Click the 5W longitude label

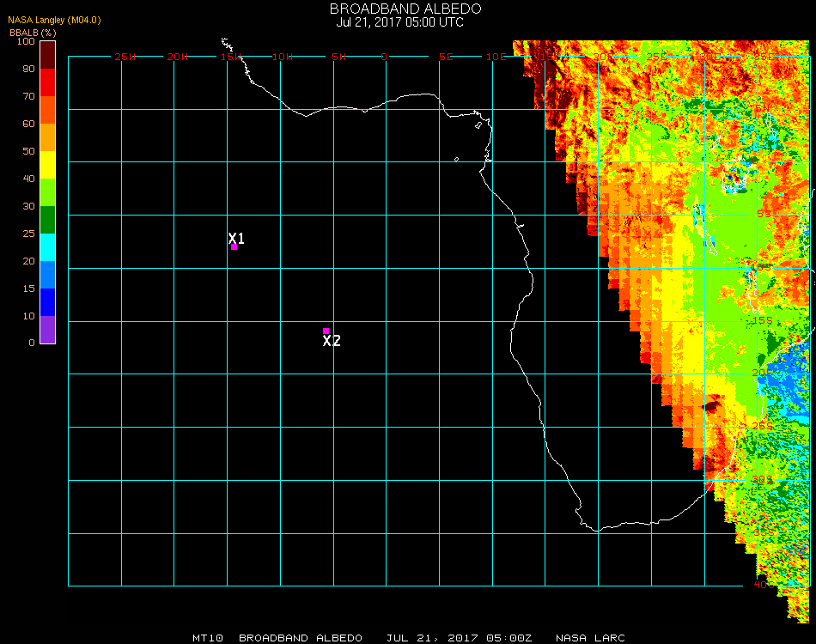point(338,57)
